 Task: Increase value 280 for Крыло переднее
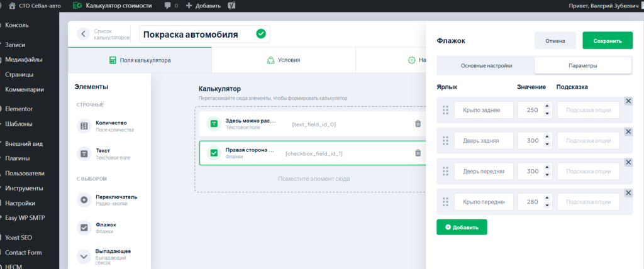(x=547, y=198)
